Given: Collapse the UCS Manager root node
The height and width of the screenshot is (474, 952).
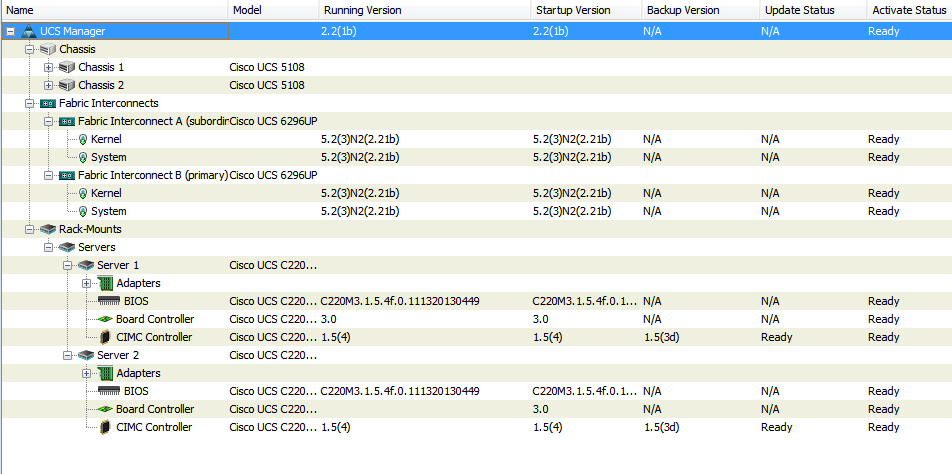Looking at the screenshot, I should click(10, 32).
